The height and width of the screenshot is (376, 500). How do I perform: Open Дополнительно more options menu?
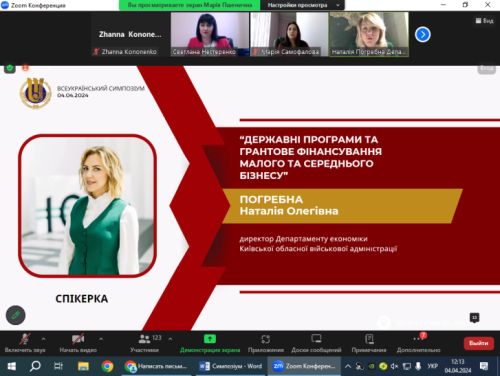[418, 343]
